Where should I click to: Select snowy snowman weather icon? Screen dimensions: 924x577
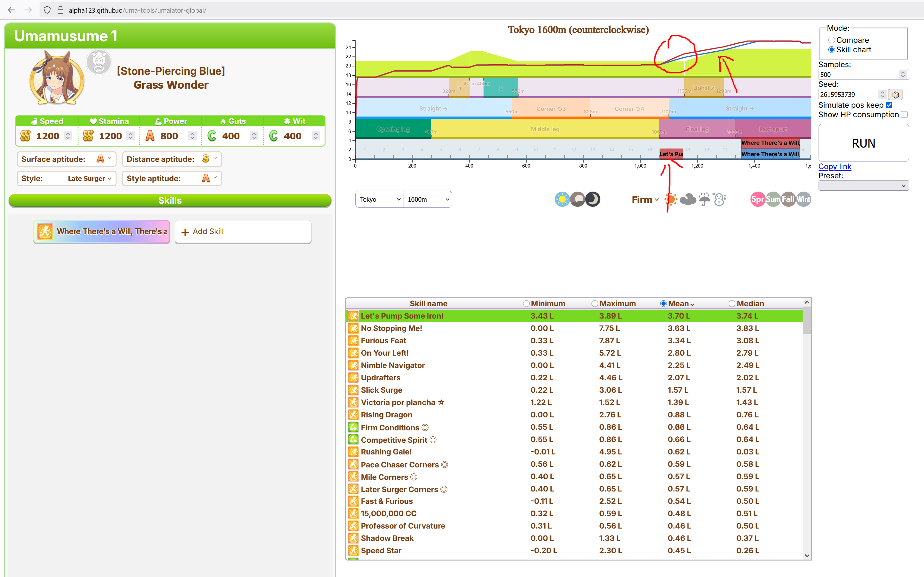tap(719, 199)
